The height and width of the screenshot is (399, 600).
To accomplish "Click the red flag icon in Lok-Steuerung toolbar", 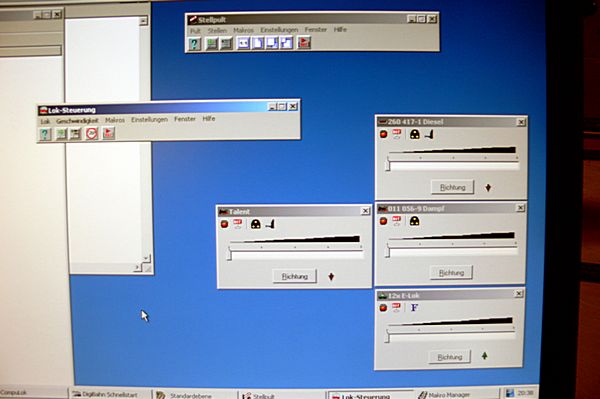I will click(x=109, y=133).
